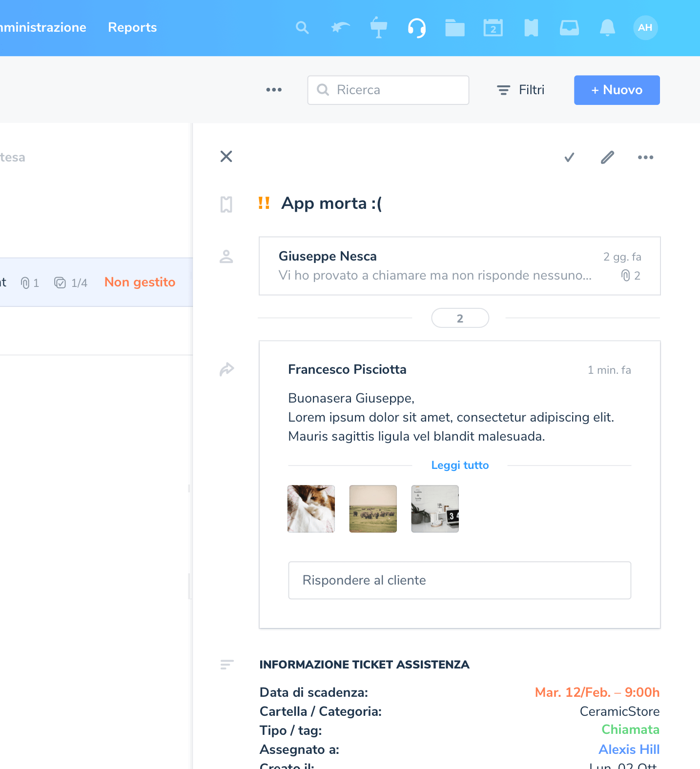The image size is (700, 769).
Task: Open the folder icon in header
Action: pos(454,28)
